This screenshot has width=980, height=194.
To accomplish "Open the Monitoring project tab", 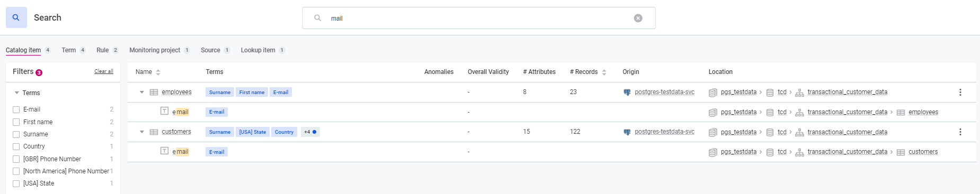I will [x=155, y=50].
